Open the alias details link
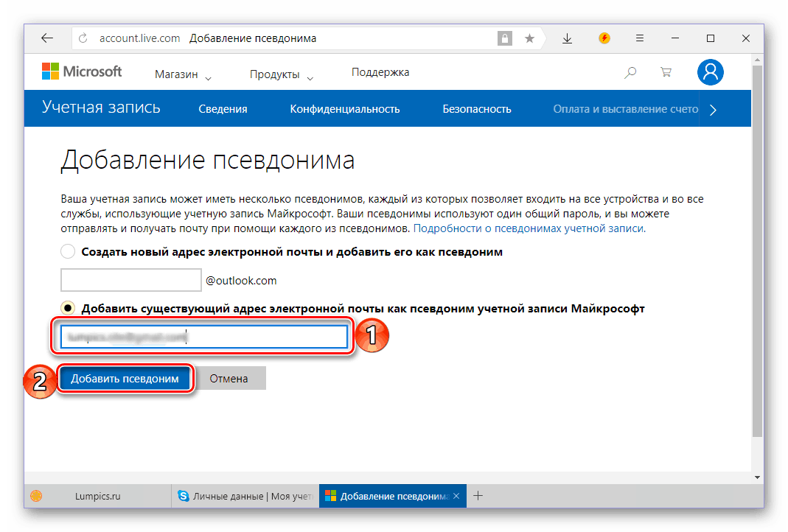This screenshot has height=532, width=788. coord(529,228)
